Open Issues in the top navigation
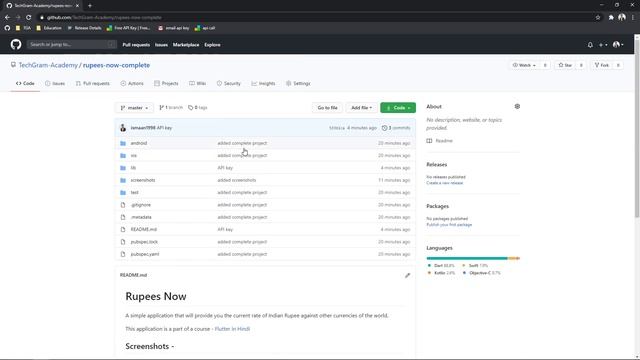Viewport: 640px width, 360px height. [161, 45]
